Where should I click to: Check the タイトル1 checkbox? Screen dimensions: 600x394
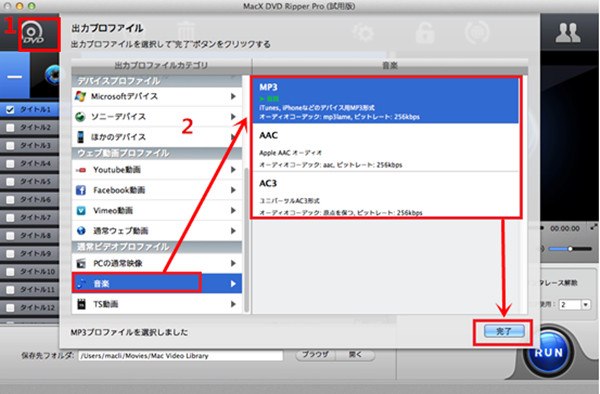(x=10, y=110)
